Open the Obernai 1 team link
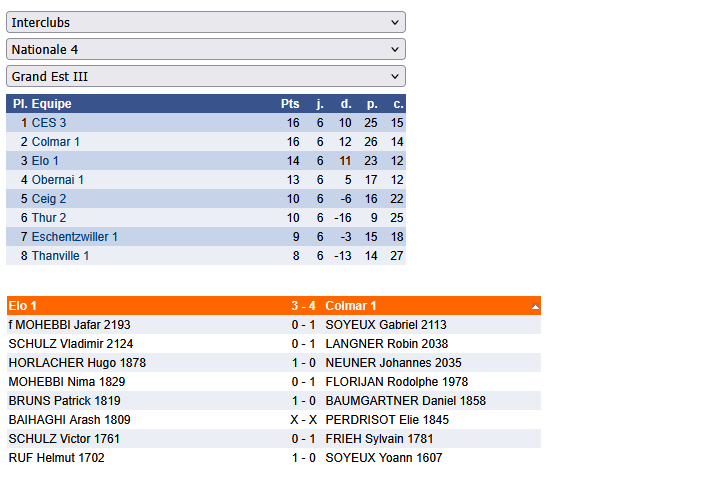The width and height of the screenshot is (702, 504). (58, 180)
